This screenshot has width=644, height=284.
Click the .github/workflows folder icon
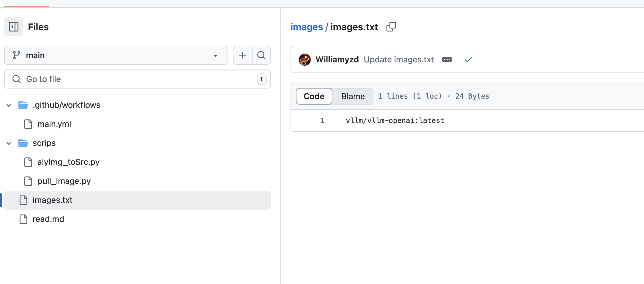[23, 105]
